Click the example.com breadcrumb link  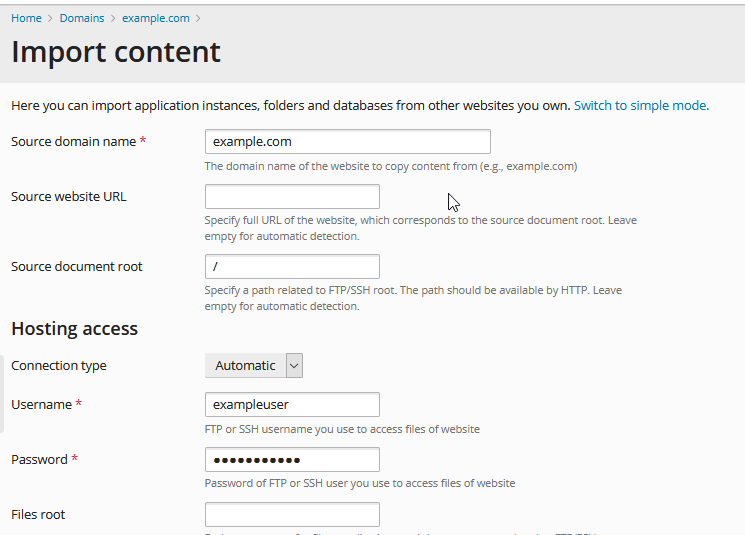[x=156, y=18]
